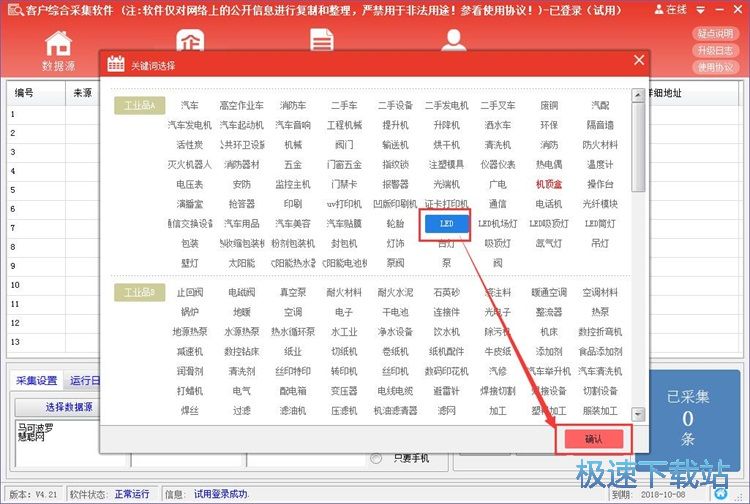Click the 选择数据源 button

[x=58, y=407]
